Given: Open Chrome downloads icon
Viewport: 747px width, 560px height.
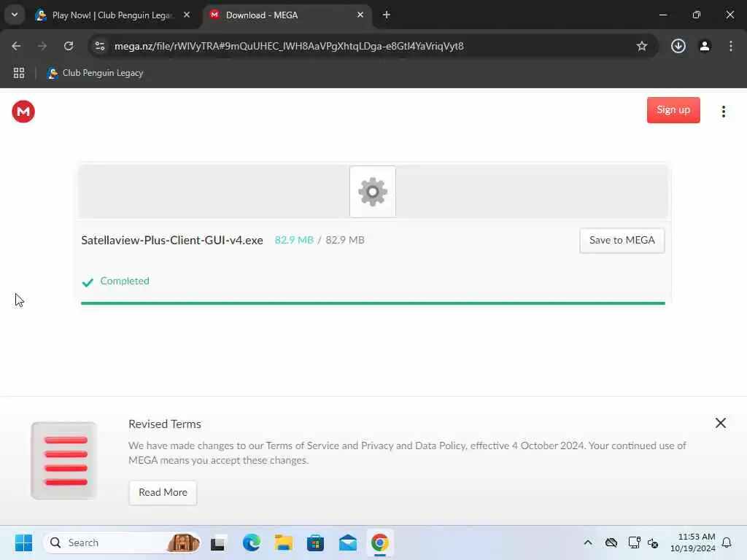Looking at the screenshot, I should (678, 46).
